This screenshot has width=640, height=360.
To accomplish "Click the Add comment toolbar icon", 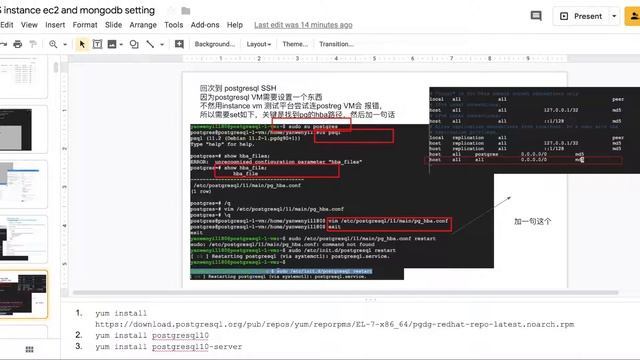I will (179, 44).
